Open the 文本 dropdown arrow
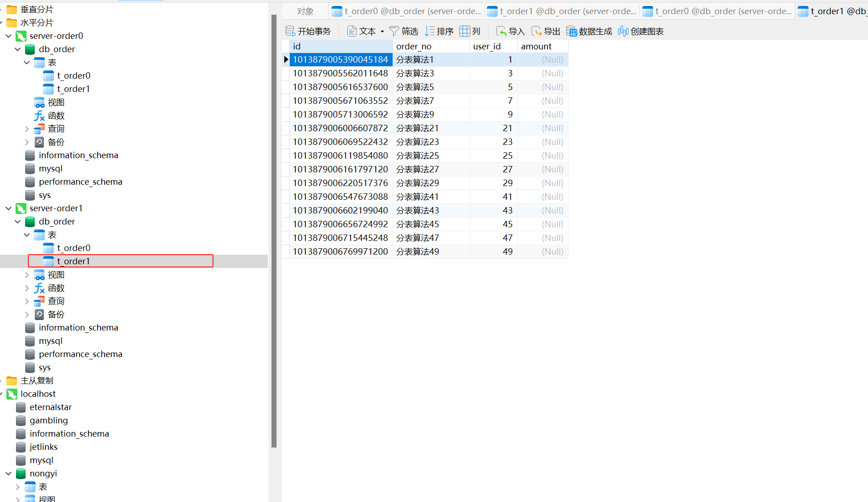Image resolution: width=868 pixels, height=502 pixels. (x=382, y=32)
